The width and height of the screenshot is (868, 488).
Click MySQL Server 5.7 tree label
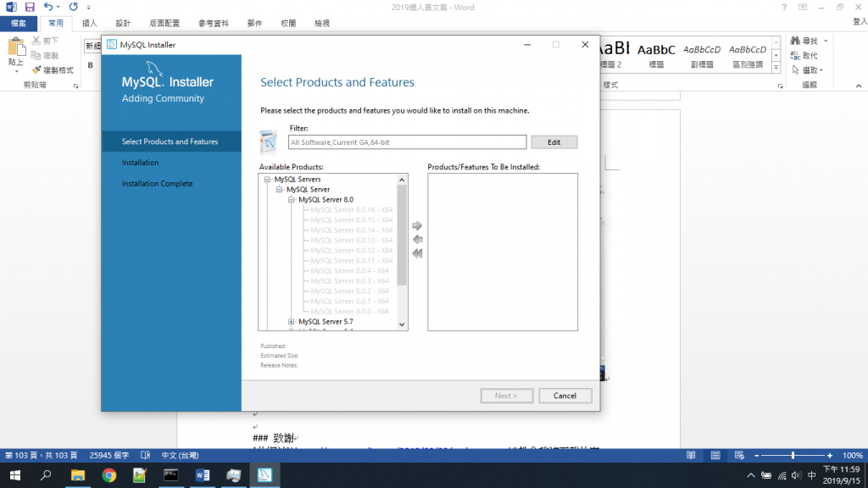325,321
